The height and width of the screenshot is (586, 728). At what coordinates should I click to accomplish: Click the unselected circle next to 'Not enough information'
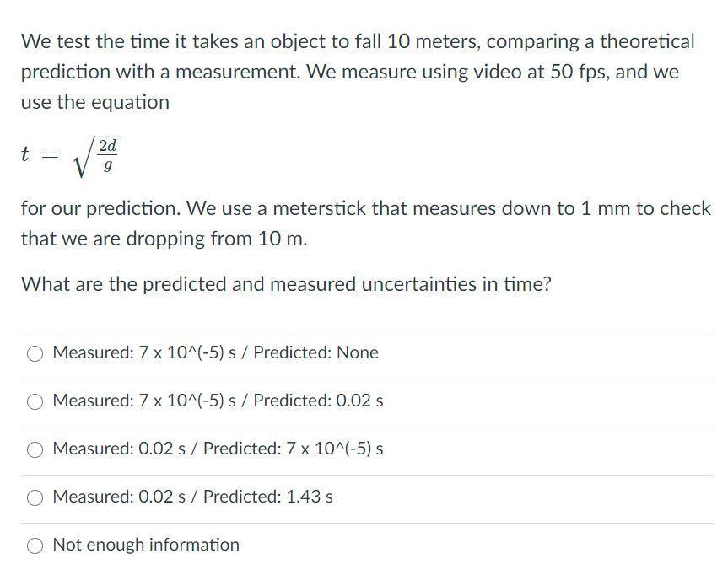[35, 546]
